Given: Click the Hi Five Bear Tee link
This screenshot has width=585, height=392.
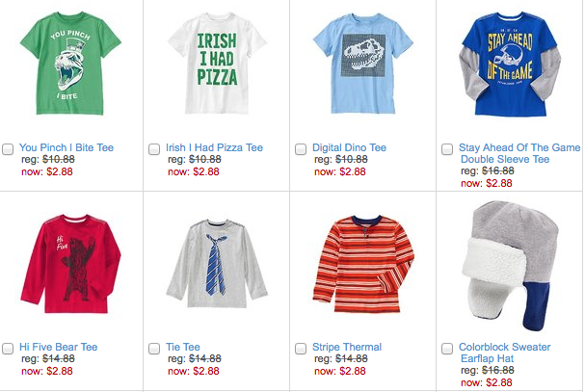Looking at the screenshot, I should coord(59,347).
